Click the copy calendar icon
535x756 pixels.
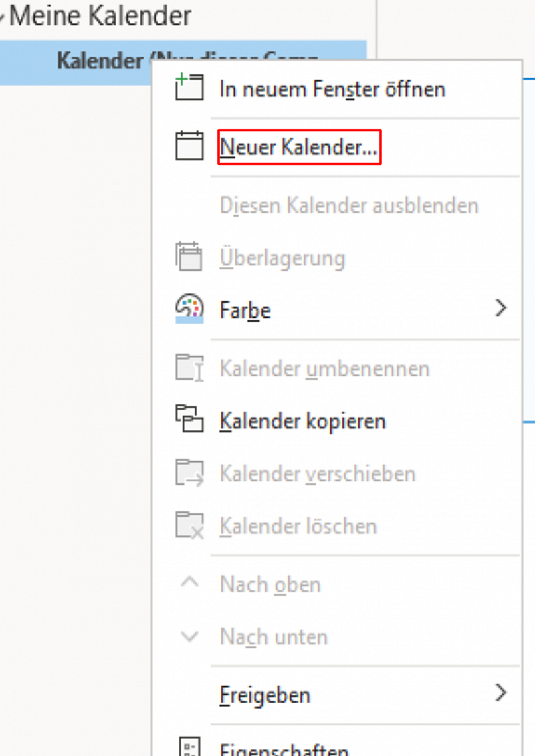click(189, 421)
